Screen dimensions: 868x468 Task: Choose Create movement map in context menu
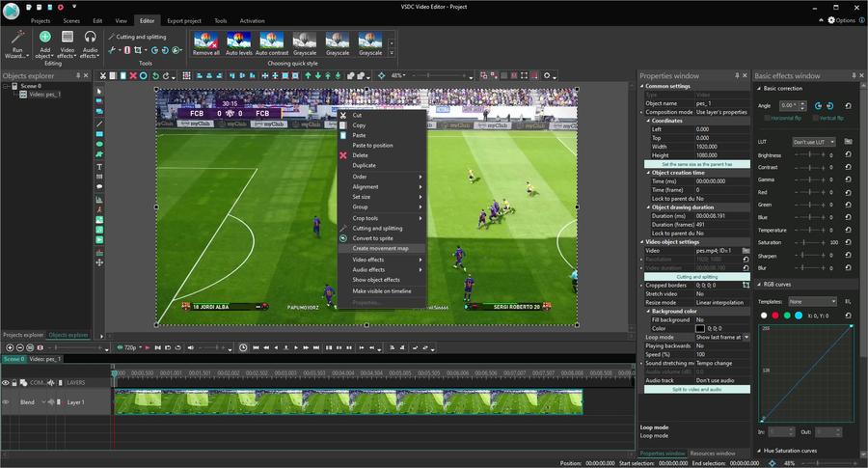pyautogui.click(x=382, y=248)
